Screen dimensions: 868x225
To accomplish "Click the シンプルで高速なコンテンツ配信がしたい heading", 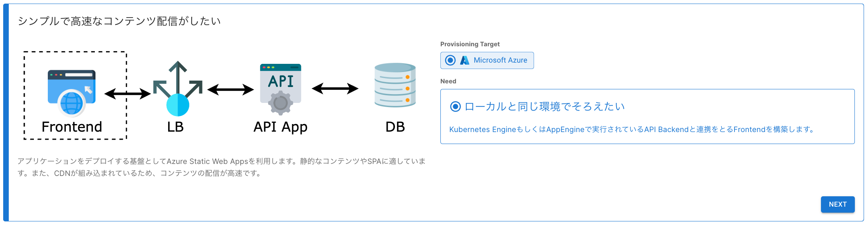I will 119,21.
